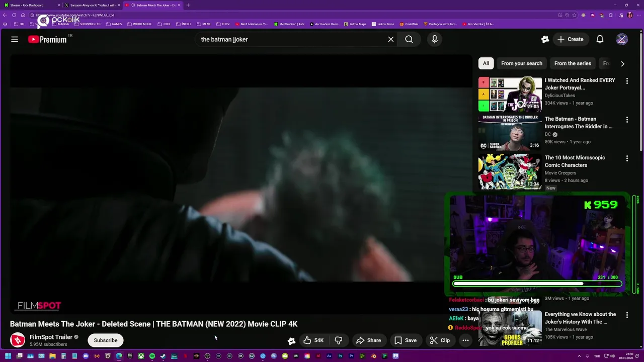Open the GAMES bookmark folder

pyautogui.click(x=114, y=24)
